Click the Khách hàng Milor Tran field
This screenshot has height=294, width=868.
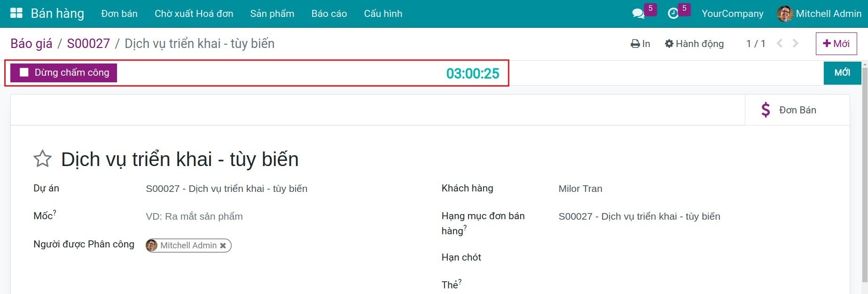pos(580,189)
